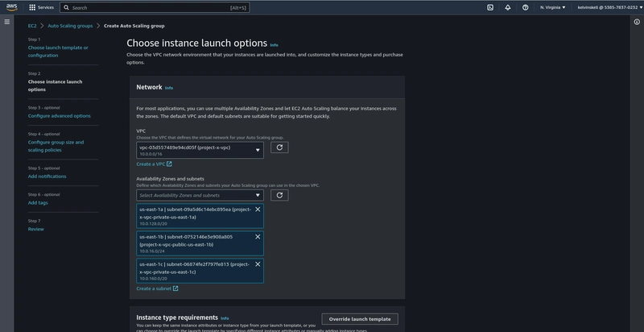Screen dimensions: 644x332
Task: Click current step Choose instance launch options
Action: coord(55,85)
